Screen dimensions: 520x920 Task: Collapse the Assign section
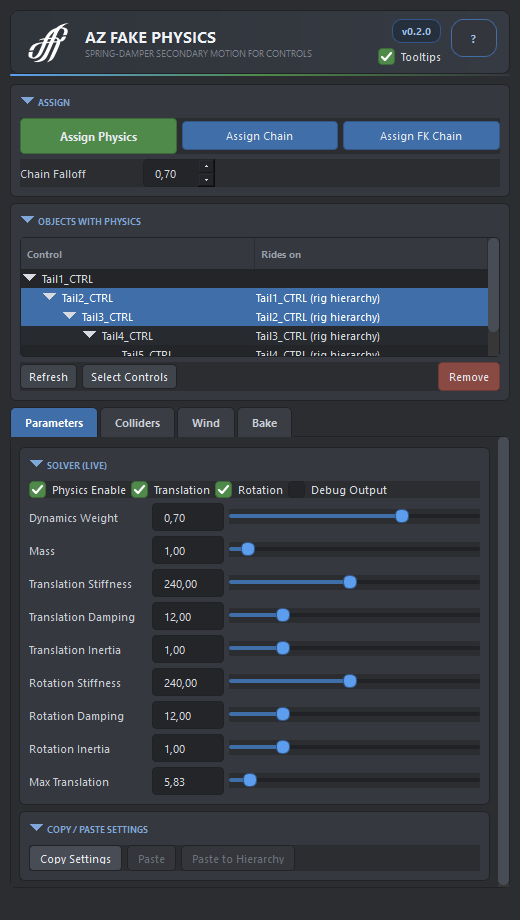(28, 102)
